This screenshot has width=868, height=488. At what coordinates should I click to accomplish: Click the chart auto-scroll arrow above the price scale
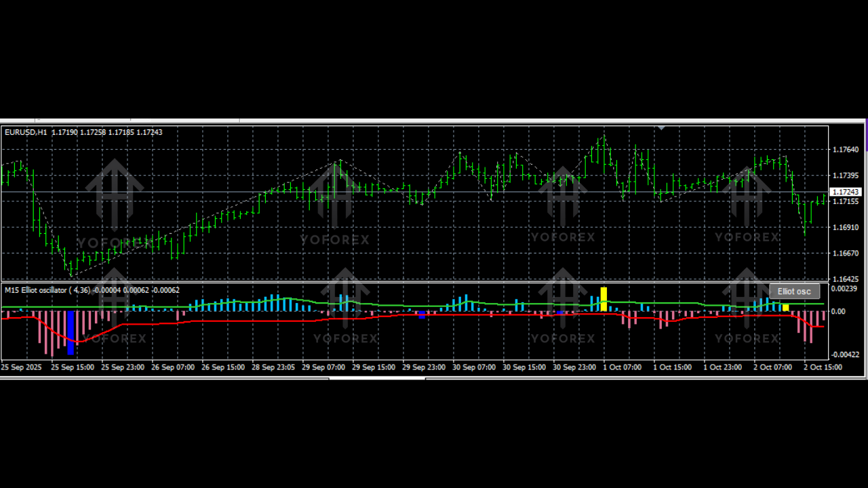point(661,127)
